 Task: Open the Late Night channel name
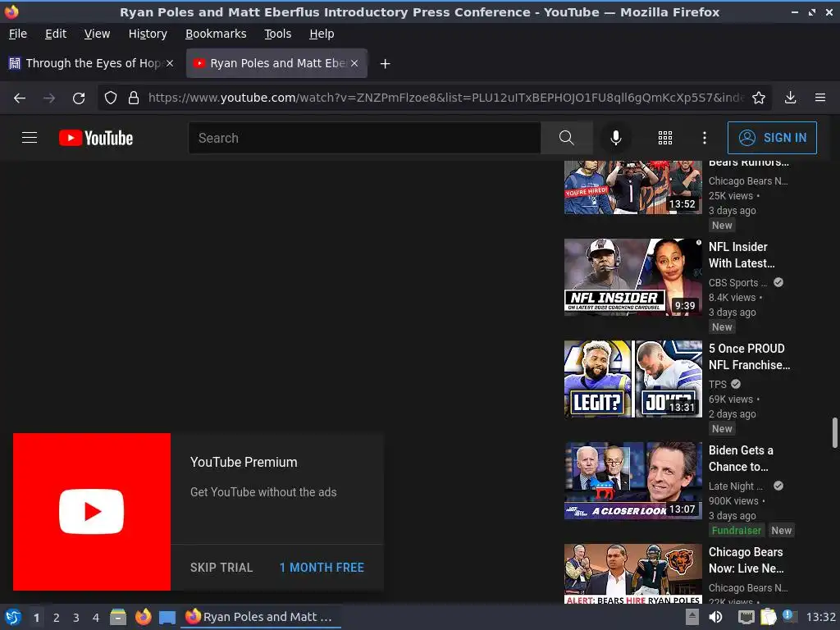(x=735, y=486)
